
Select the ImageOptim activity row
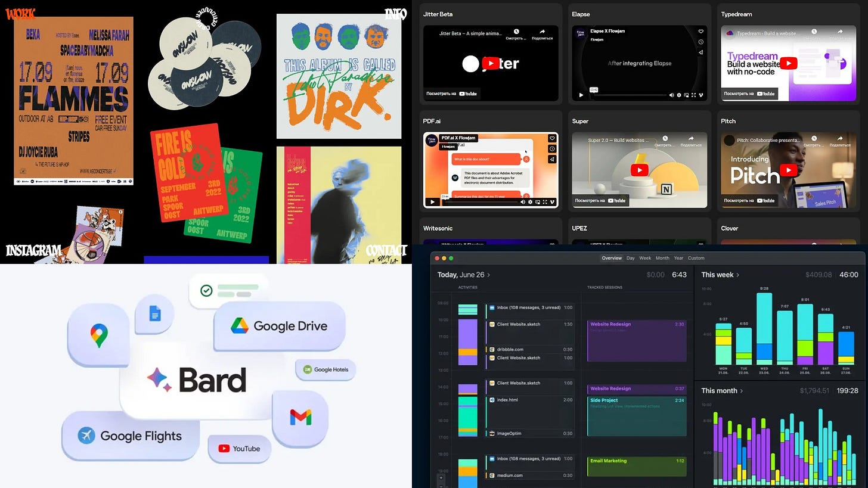pos(531,433)
